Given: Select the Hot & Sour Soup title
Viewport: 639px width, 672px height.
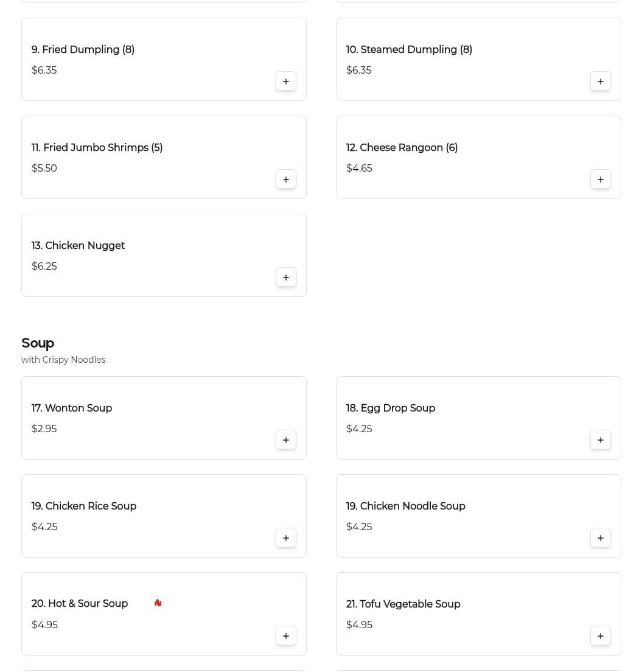Looking at the screenshot, I should [80, 604].
